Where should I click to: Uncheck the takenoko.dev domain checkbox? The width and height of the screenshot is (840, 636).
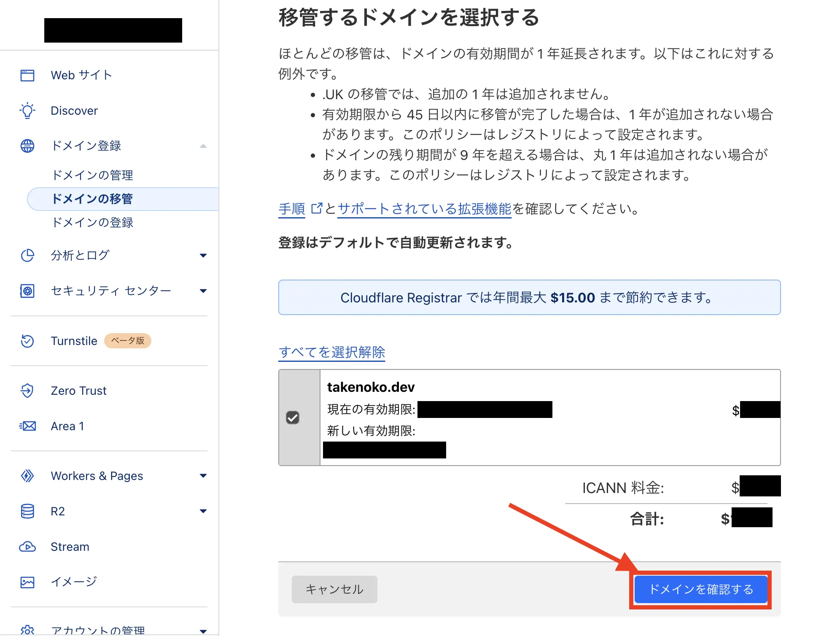click(293, 418)
